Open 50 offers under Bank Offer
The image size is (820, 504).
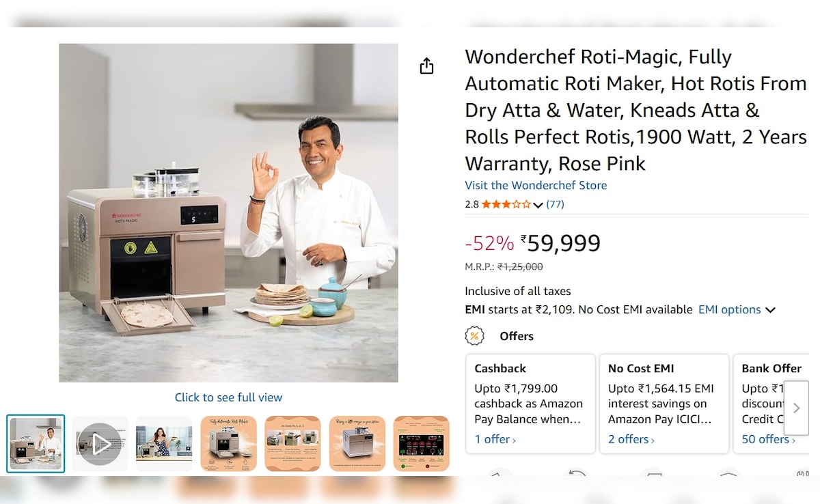click(769, 439)
